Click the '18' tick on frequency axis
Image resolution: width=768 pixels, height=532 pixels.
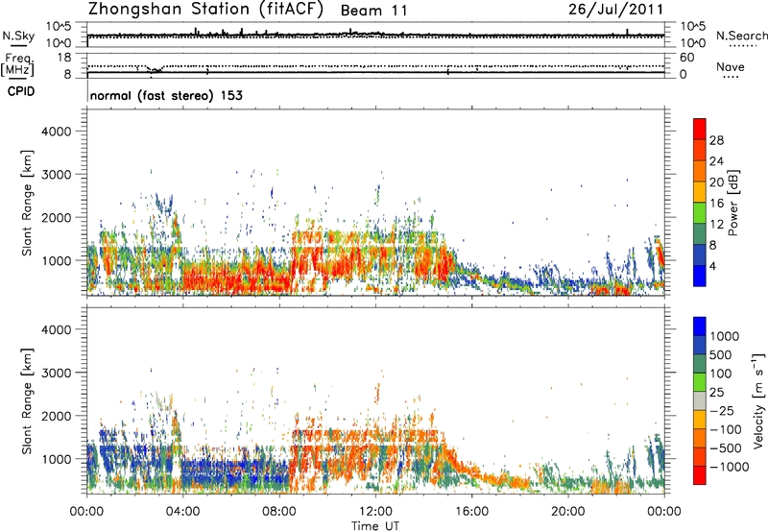[x=64, y=58]
